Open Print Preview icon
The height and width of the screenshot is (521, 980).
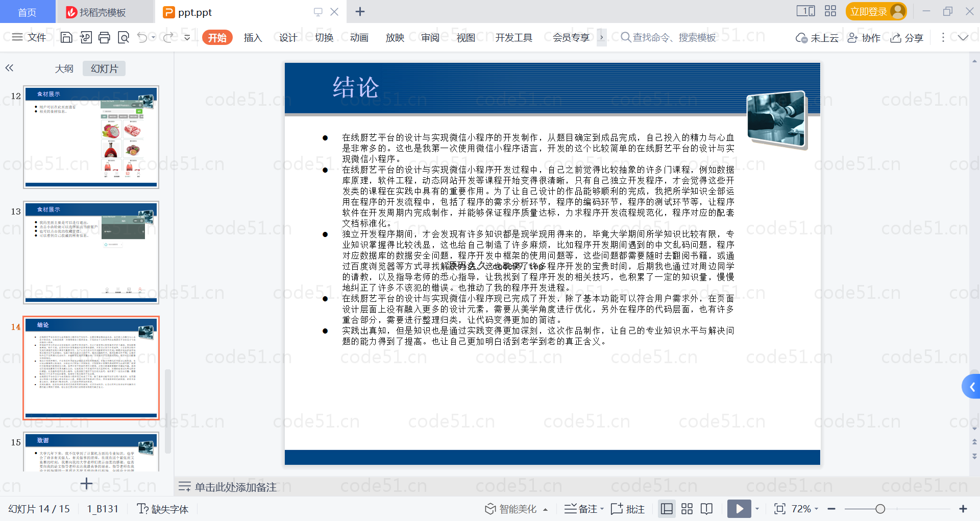(x=124, y=37)
